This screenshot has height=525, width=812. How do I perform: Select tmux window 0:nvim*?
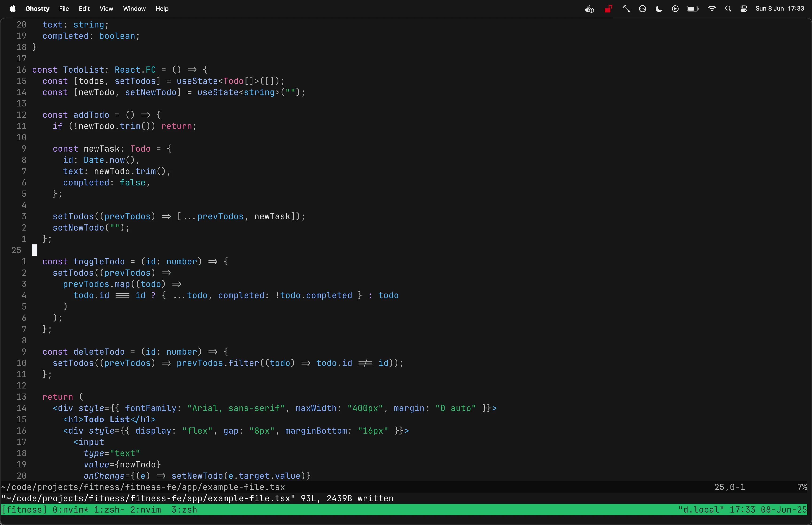pos(71,510)
